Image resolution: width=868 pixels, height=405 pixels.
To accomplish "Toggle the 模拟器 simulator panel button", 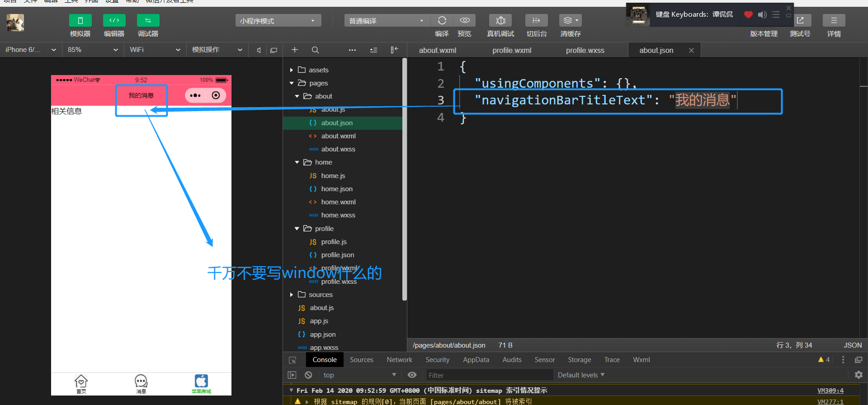I will [80, 21].
